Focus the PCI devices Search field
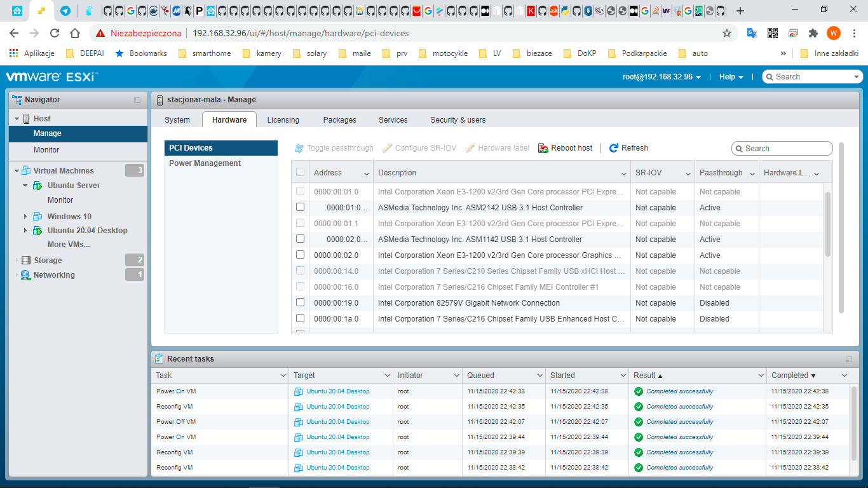 [x=782, y=148]
